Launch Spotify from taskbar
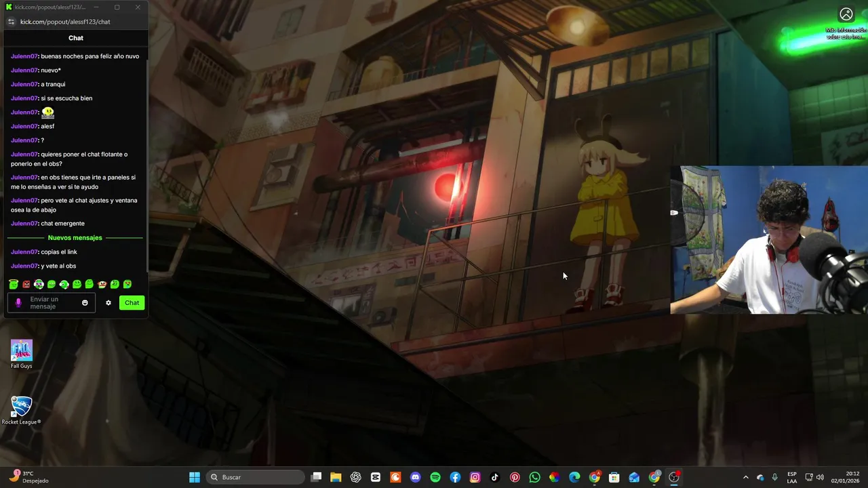Screen dimensions: 868x488 pos(435,477)
